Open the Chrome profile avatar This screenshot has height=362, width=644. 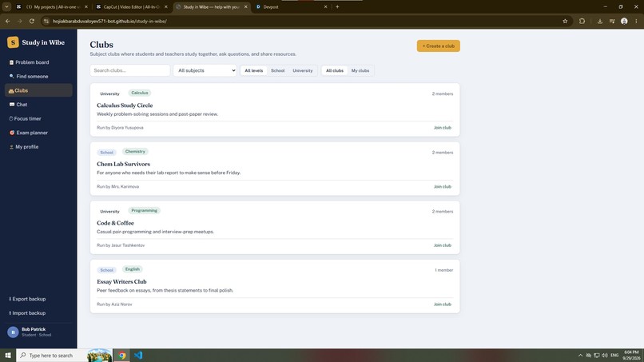624,22
